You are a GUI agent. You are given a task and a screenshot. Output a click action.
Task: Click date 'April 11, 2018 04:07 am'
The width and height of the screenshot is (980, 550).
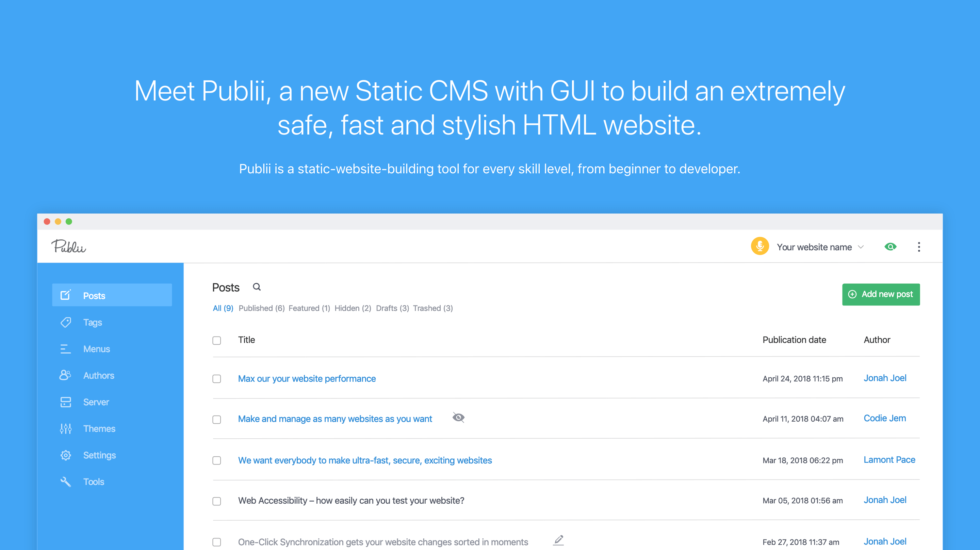[803, 419]
